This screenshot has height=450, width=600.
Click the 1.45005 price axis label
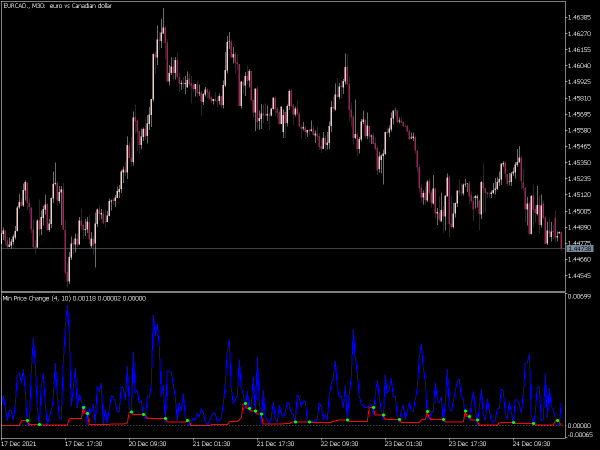579,211
